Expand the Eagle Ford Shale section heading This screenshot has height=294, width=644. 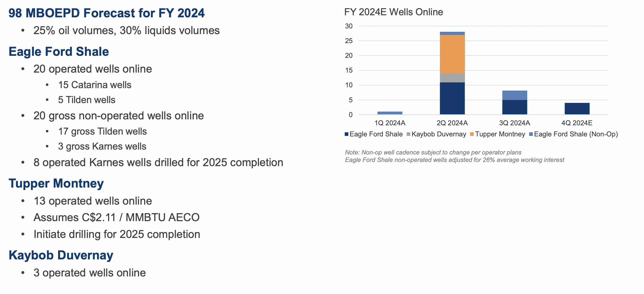coord(59,51)
